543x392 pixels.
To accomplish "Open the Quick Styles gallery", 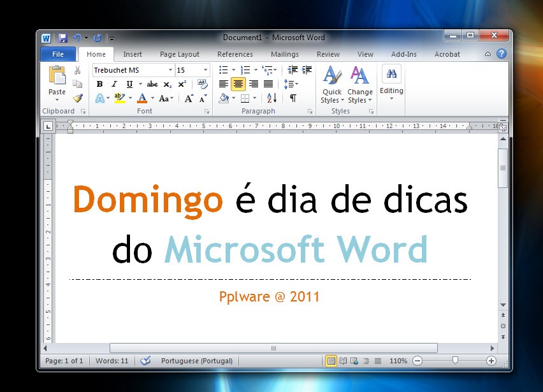I will click(332, 85).
